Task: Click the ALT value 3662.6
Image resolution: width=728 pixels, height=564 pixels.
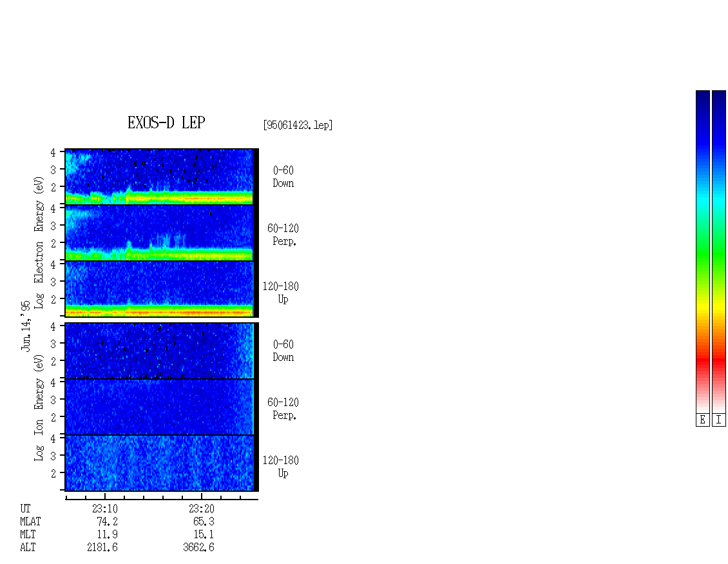Action: tap(198, 548)
